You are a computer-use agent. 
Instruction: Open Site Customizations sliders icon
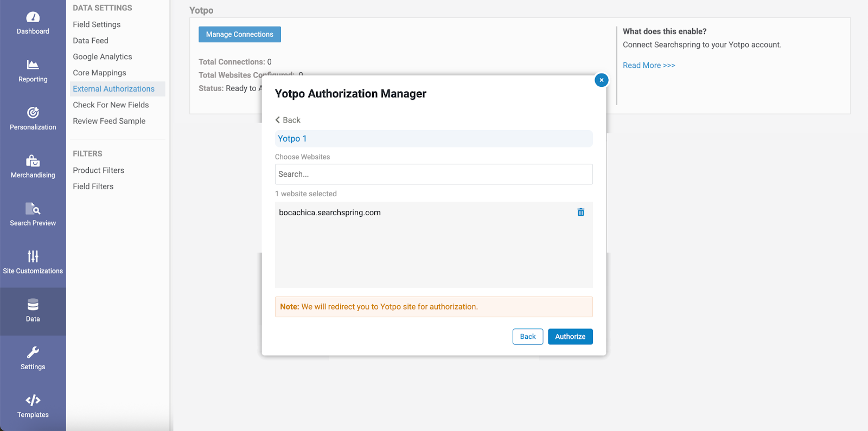point(33,256)
